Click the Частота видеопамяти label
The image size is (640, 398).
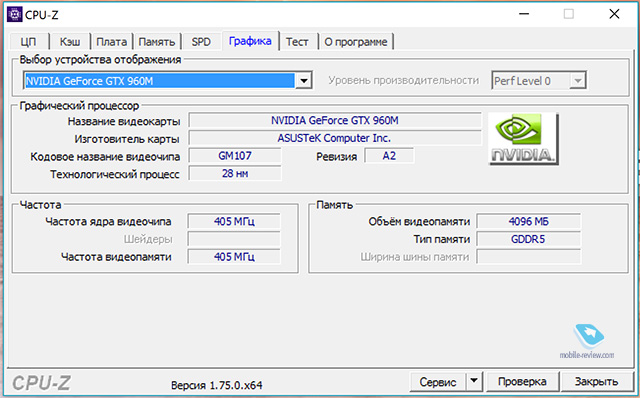(116, 257)
